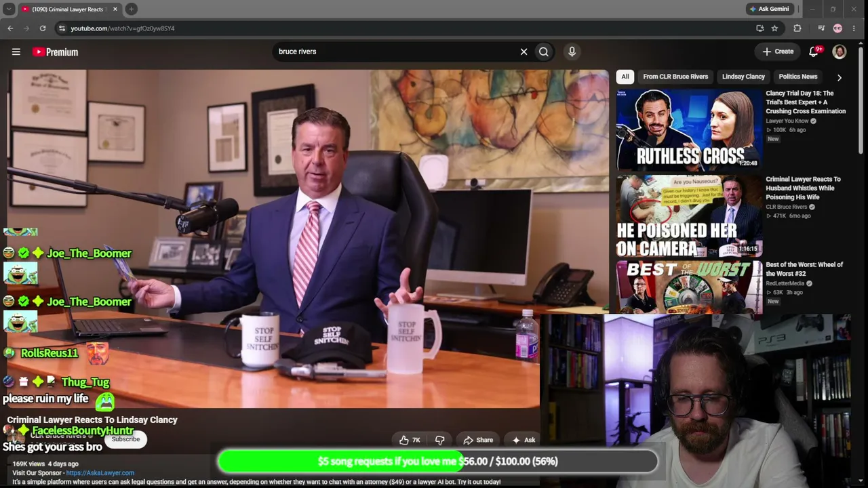Select the Politics News chip

797,77
